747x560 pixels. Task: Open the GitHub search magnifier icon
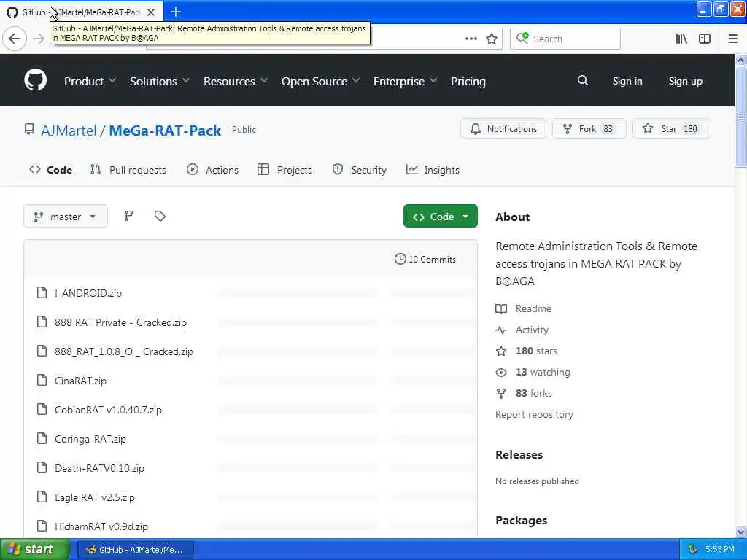(x=583, y=80)
